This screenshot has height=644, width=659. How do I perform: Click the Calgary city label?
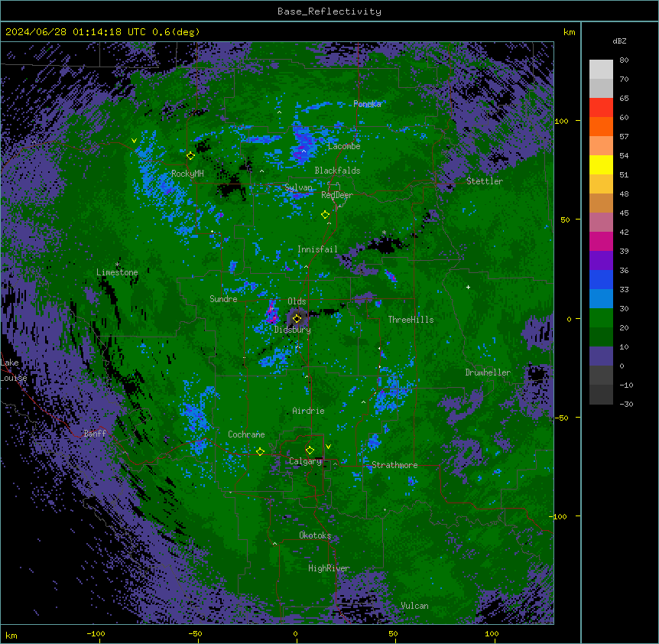click(305, 461)
